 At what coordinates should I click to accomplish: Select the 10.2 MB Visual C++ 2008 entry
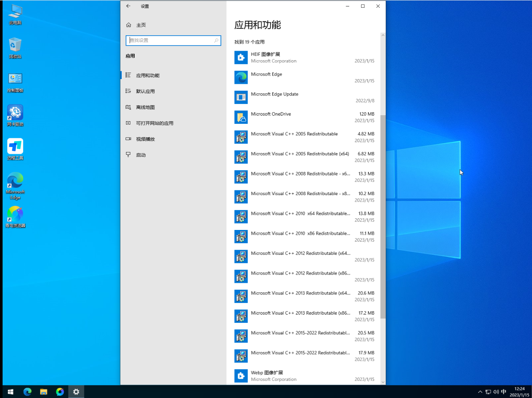pyautogui.click(x=304, y=197)
